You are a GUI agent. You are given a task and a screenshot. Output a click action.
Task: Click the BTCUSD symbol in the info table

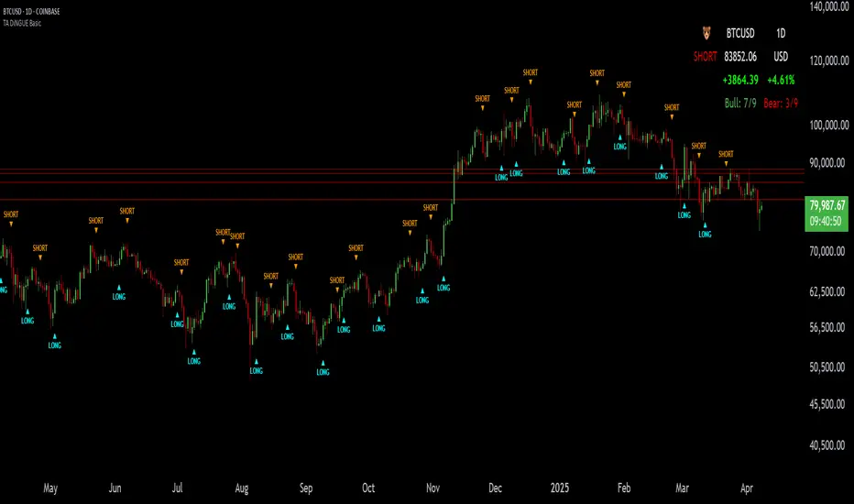740,33
